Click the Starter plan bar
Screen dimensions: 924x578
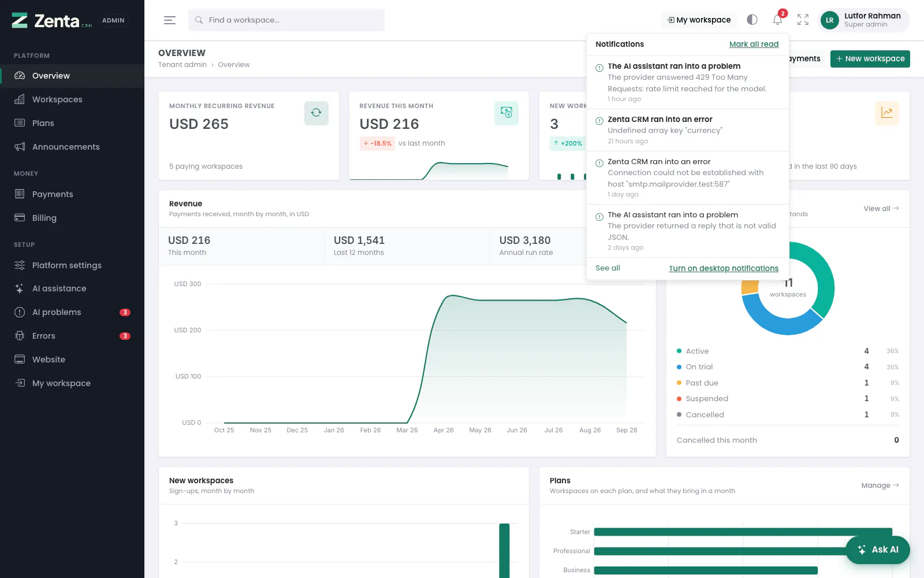pos(743,532)
